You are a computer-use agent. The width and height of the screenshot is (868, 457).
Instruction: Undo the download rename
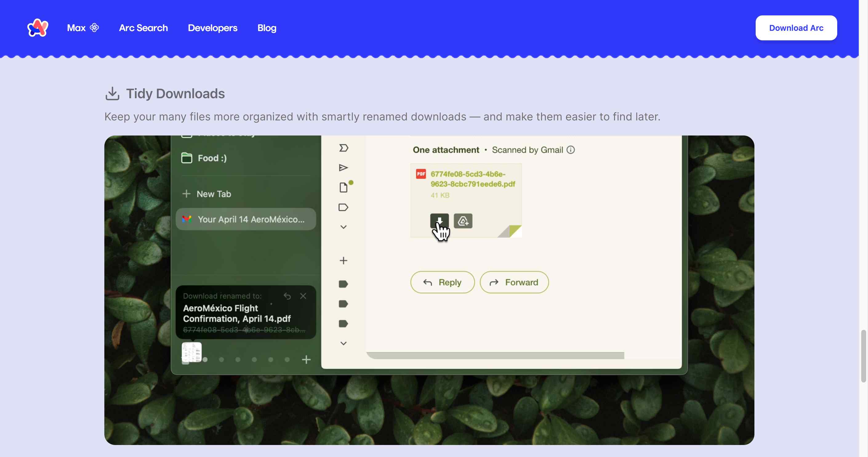(287, 296)
